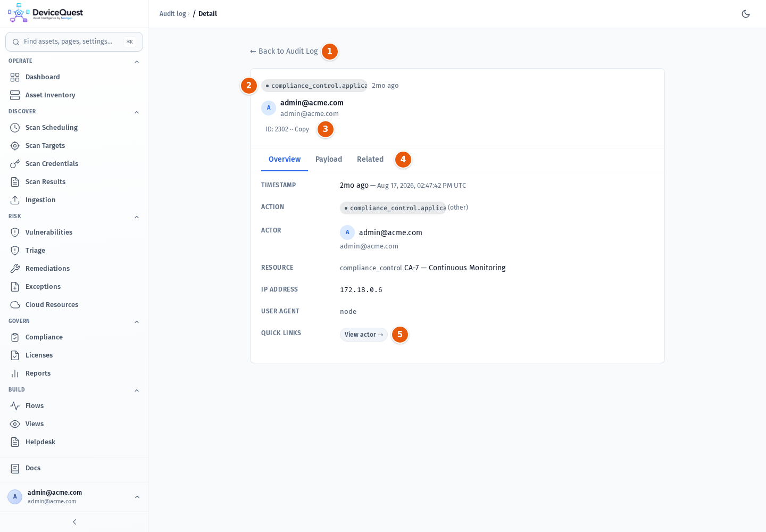This screenshot has width=766, height=532.
Task: Click the sidebar footer user avatar
Action: coord(15,497)
